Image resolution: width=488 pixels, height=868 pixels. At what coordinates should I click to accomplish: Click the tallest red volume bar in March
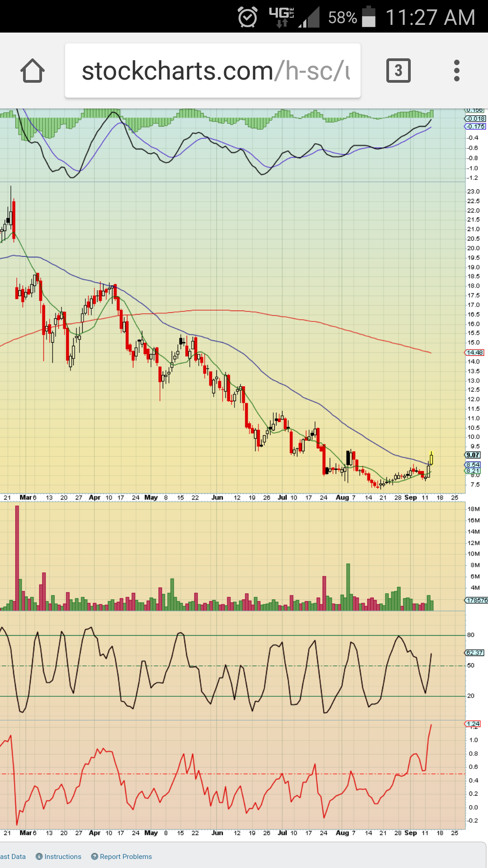pyautogui.click(x=17, y=558)
